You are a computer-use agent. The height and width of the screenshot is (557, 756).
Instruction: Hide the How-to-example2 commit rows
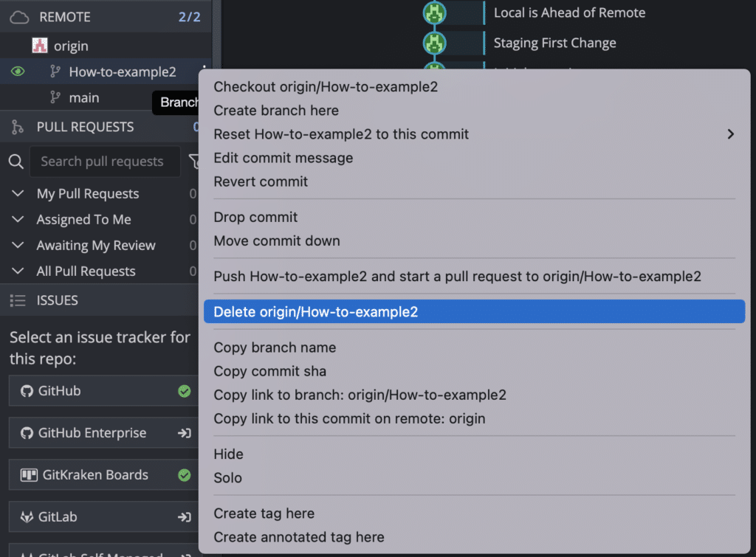click(228, 454)
